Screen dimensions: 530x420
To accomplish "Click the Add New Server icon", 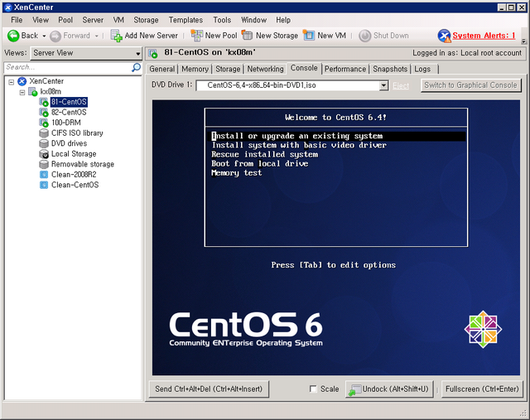I will click(x=116, y=36).
